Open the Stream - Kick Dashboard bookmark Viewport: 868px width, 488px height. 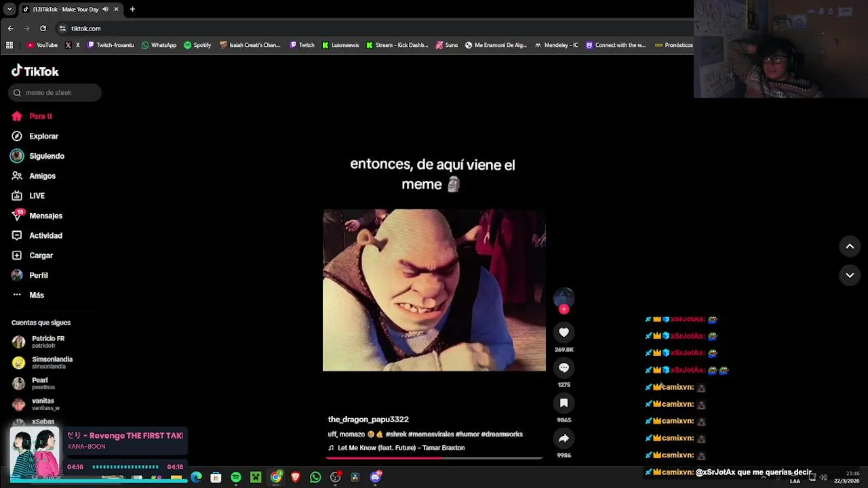(397, 45)
